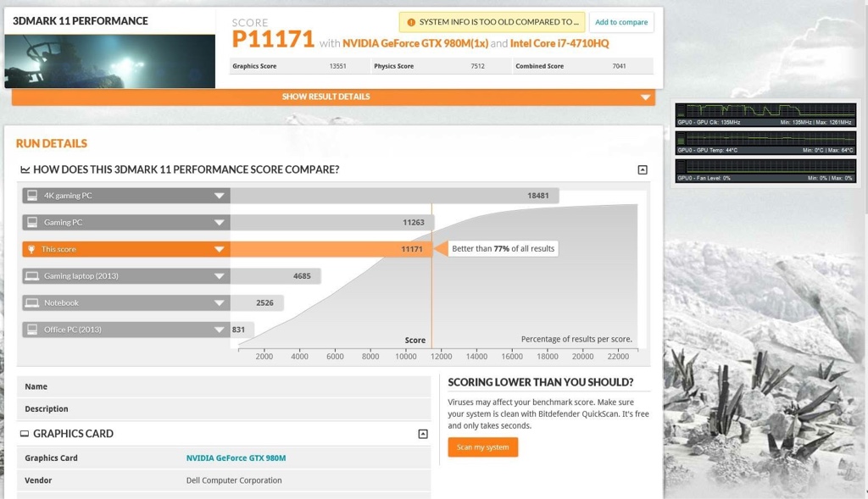Expand the 4K gaming PC dropdown arrow
Screen dimensions: 868x499
220,196
